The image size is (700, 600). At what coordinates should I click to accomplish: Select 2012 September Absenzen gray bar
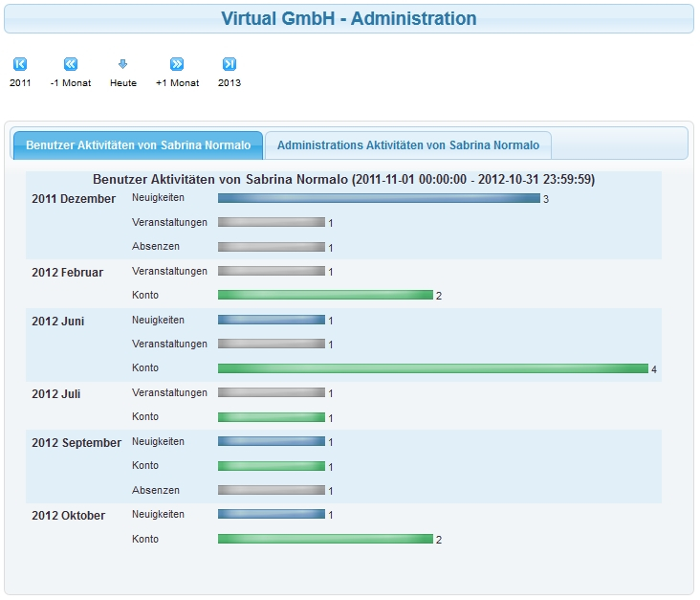(272, 490)
